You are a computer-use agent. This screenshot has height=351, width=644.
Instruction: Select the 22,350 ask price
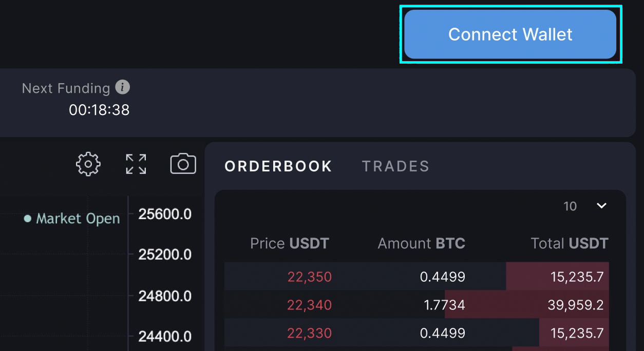(310, 277)
